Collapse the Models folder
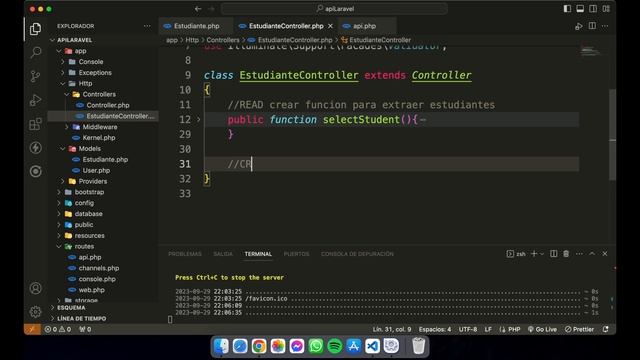Screen dimensions: 640x360 point(62,149)
